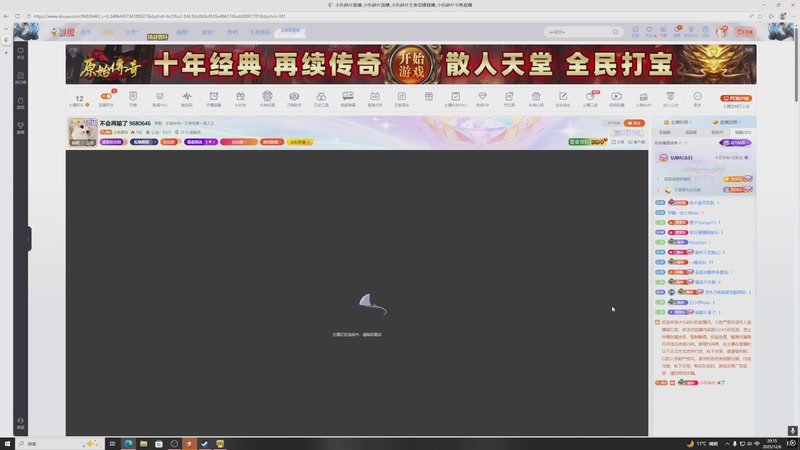Open Microsoft Edge from the taskbar
The image size is (800, 450).
tap(128, 444)
